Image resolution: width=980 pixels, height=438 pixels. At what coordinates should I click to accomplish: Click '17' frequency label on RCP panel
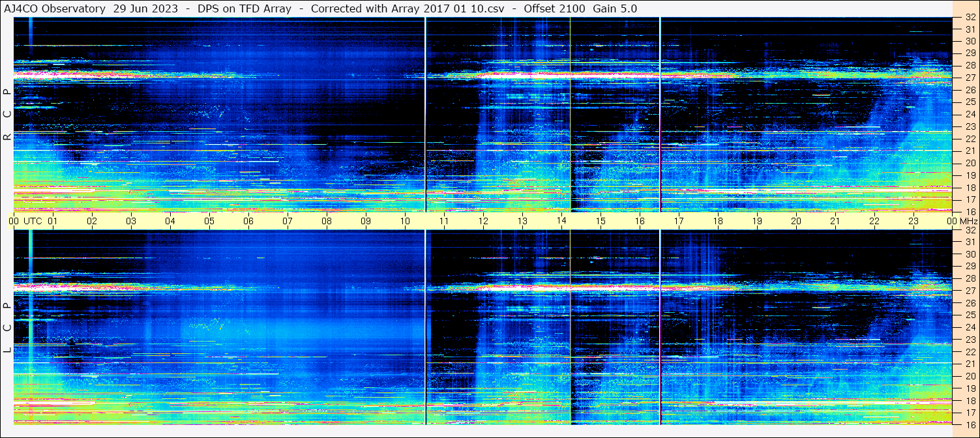970,199
